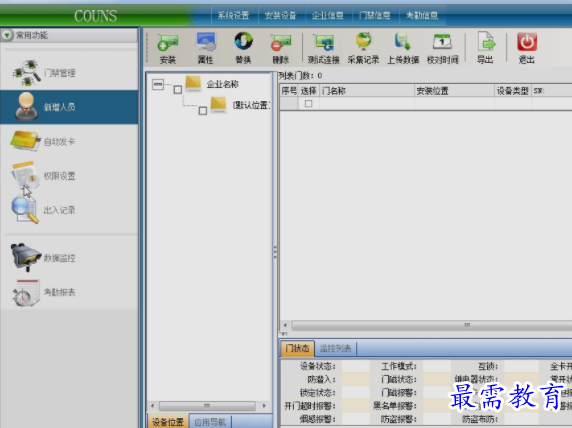Image resolution: width=572 pixels, height=428 pixels.
Task: Open the 安装设备 top menu
Action: tap(281, 15)
